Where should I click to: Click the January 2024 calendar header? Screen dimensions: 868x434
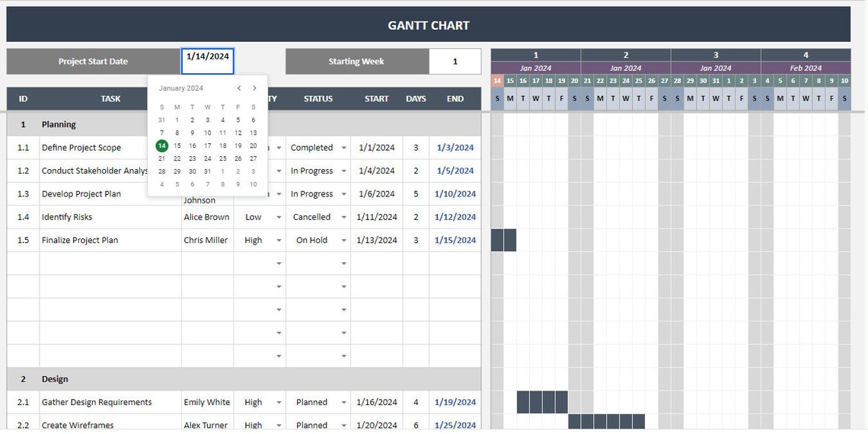click(180, 88)
